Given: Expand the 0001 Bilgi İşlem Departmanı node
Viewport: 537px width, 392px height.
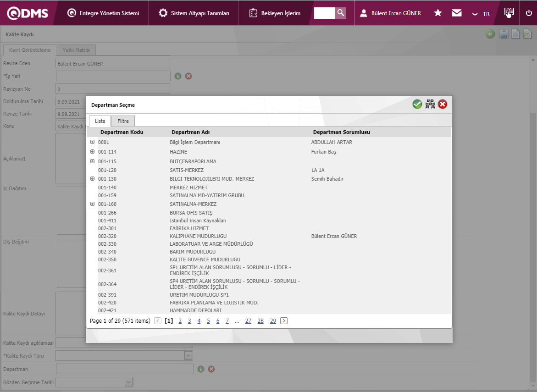Looking at the screenshot, I should point(93,142).
